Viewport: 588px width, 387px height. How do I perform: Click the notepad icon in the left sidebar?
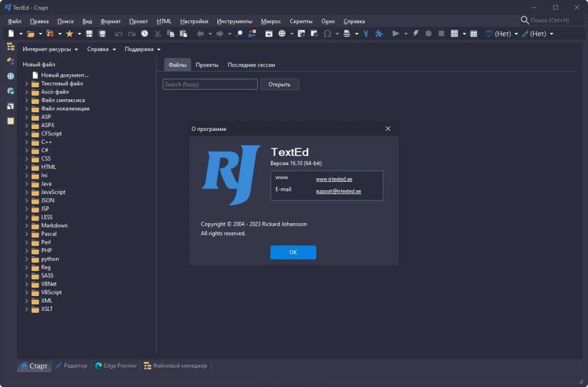pyautogui.click(x=10, y=121)
